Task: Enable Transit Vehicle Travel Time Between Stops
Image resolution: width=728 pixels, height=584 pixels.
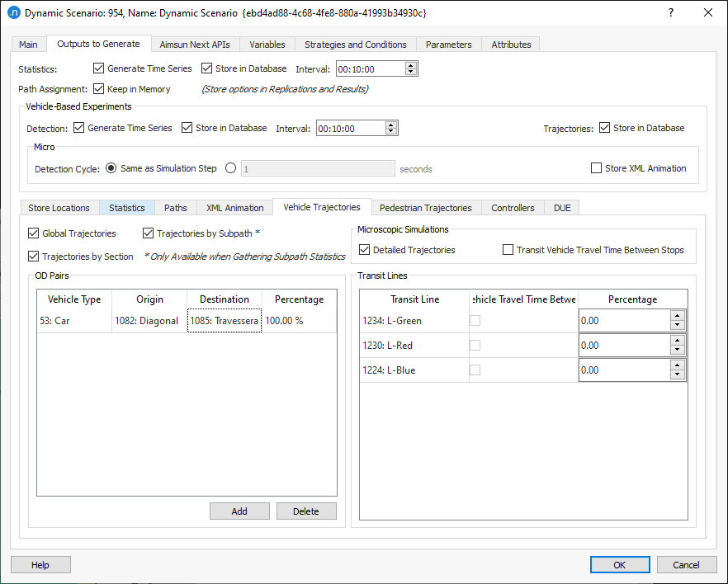Action: [508, 250]
